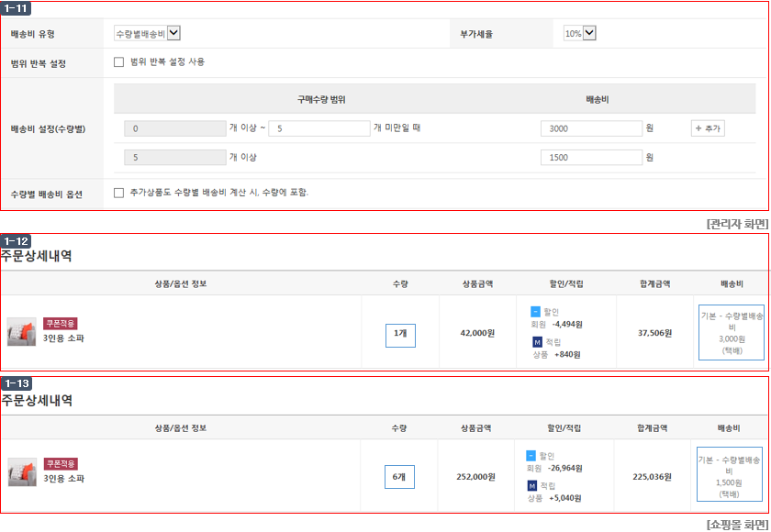The image size is (771, 532).
Task: Click the 배송비 유형 row label
Action: (32, 34)
